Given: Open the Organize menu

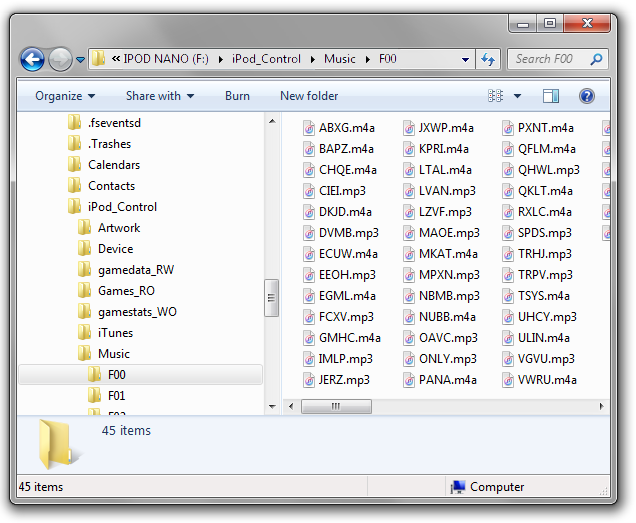Looking at the screenshot, I should 65,96.
